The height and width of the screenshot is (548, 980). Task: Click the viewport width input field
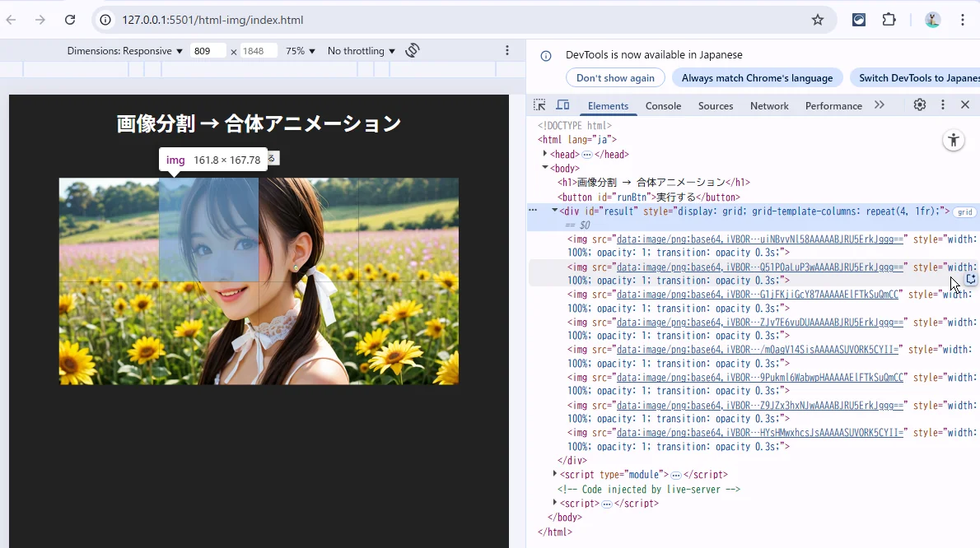(208, 51)
